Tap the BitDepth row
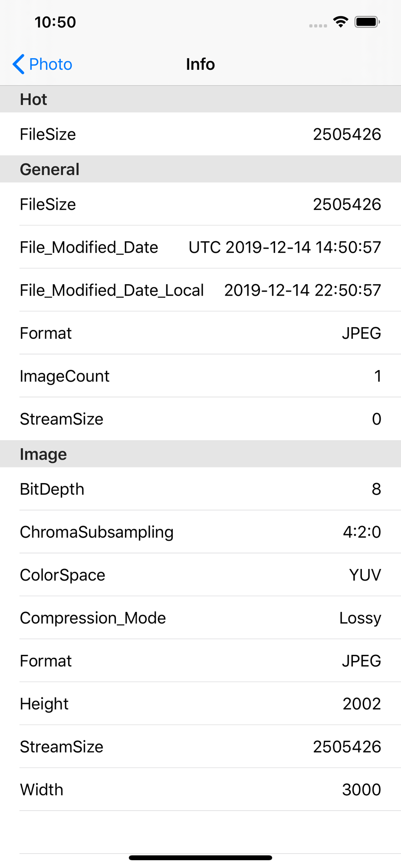The height and width of the screenshot is (868, 401). tap(200, 489)
